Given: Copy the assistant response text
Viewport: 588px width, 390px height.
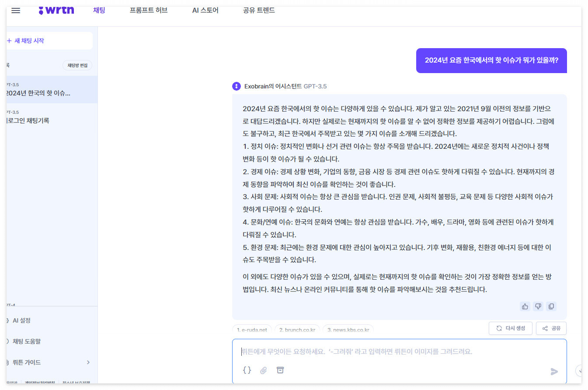Looking at the screenshot, I should (551, 306).
